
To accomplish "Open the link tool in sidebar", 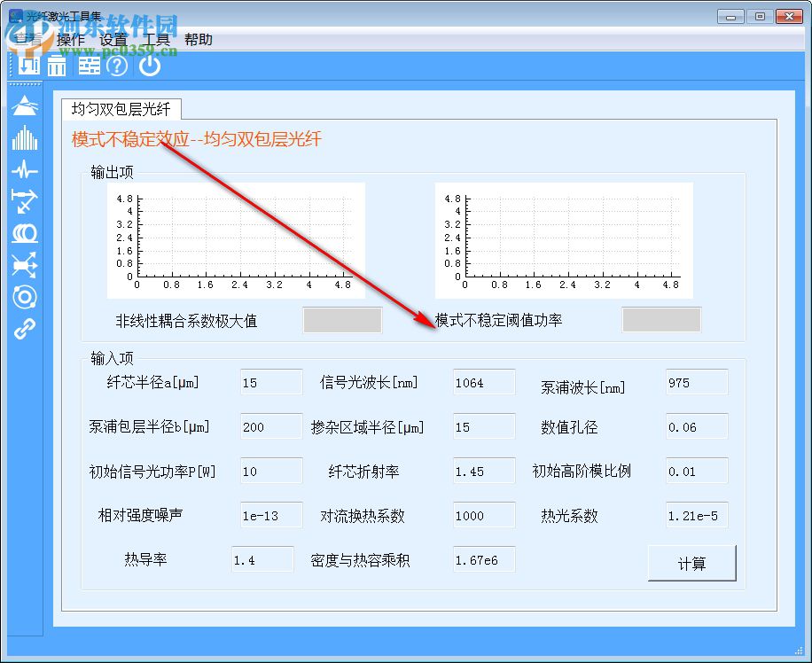I will (x=24, y=330).
